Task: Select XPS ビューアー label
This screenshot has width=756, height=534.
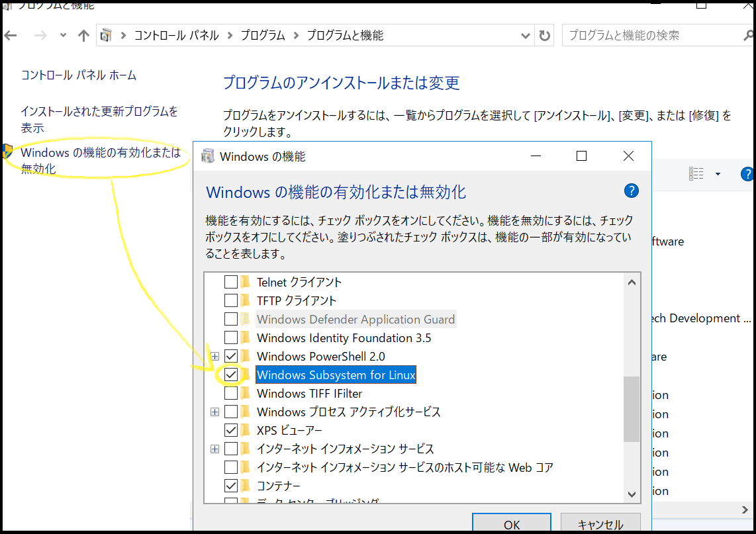Action: point(289,430)
